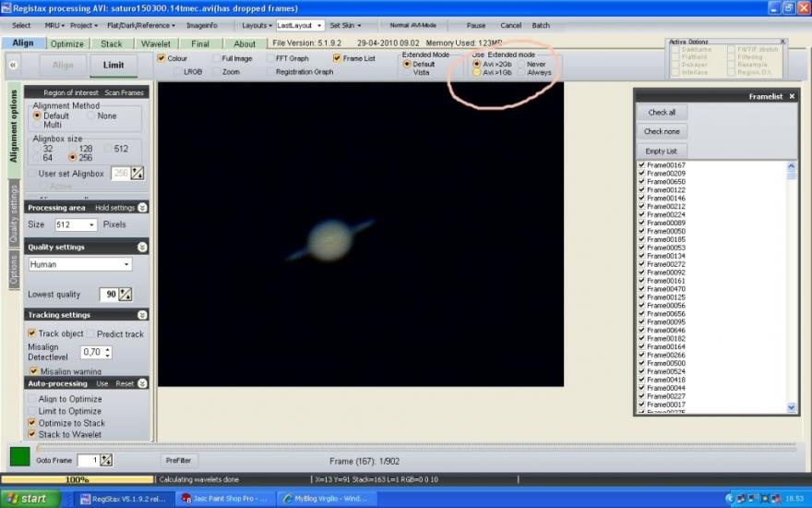This screenshot has height=508, width=812.
Task: Uncheck Frame00167 in the frame list
Action: (642, 164)
